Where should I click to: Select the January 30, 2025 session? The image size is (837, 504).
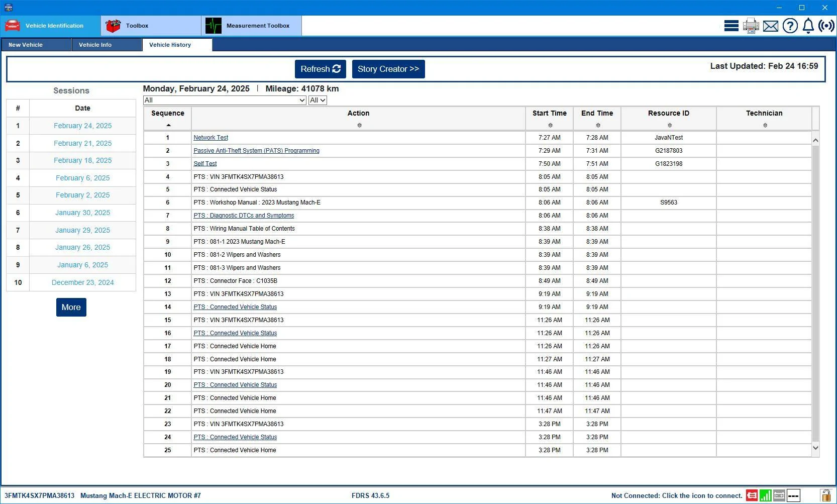point(83,213)
